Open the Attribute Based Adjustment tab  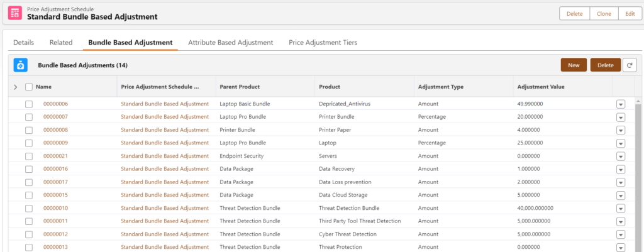click(x=230, y=42)
